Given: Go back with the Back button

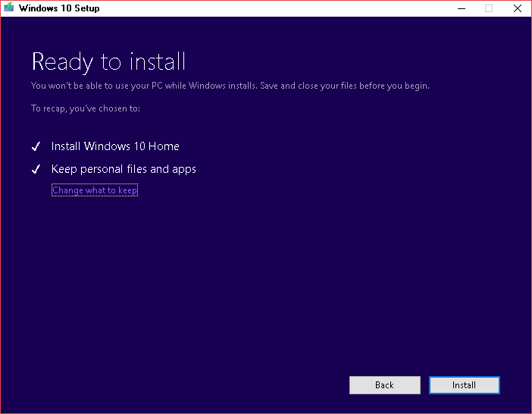Looking at the screenshot, I should 385,385.
